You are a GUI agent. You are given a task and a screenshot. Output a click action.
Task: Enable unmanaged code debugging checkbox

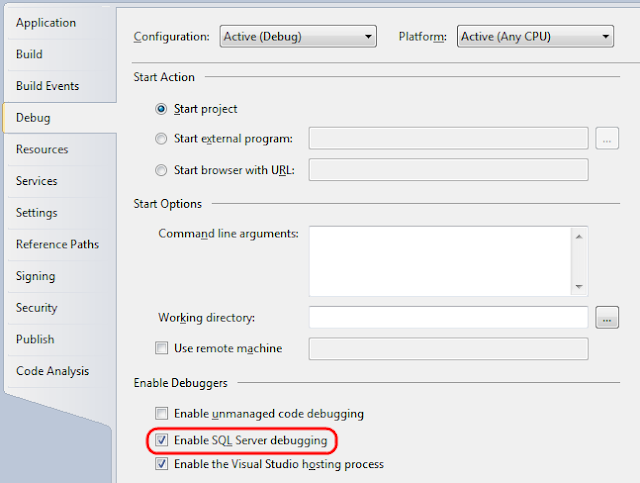click(162, 413)
